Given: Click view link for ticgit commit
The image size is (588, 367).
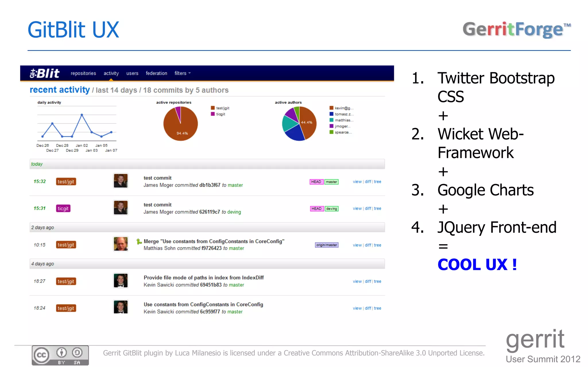Looking at the screenshot, I should pyautogui.click(x=357, y=208).
